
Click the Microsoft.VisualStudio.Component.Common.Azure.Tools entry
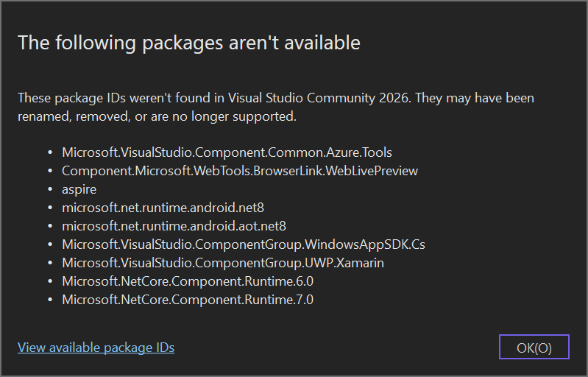coord(227,152)
